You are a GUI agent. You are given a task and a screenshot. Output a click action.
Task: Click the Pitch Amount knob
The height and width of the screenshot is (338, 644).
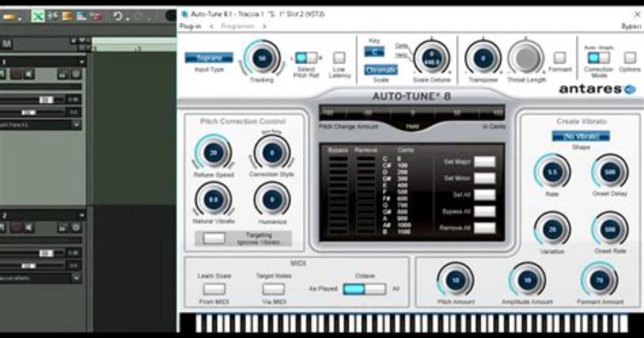point(456,280)
